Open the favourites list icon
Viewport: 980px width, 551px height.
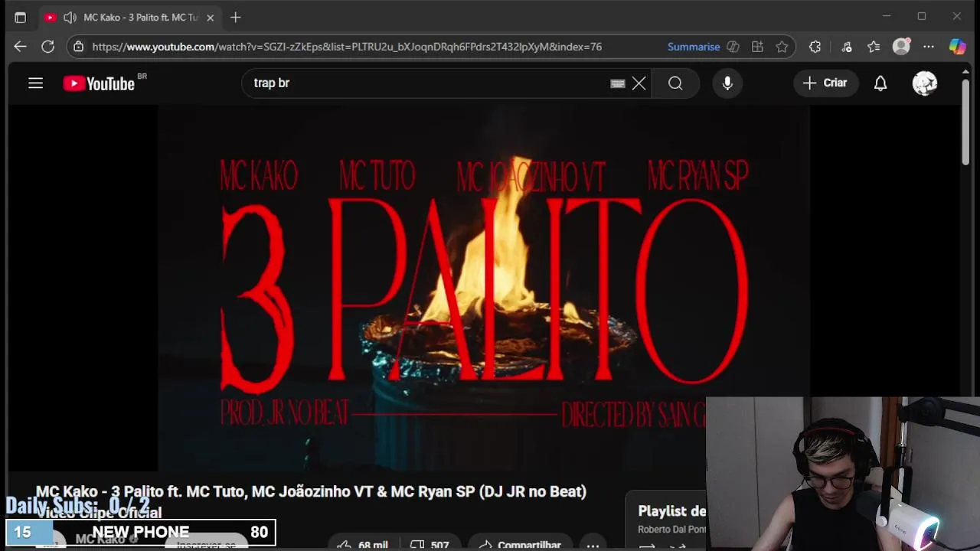[x=874, y=47]
